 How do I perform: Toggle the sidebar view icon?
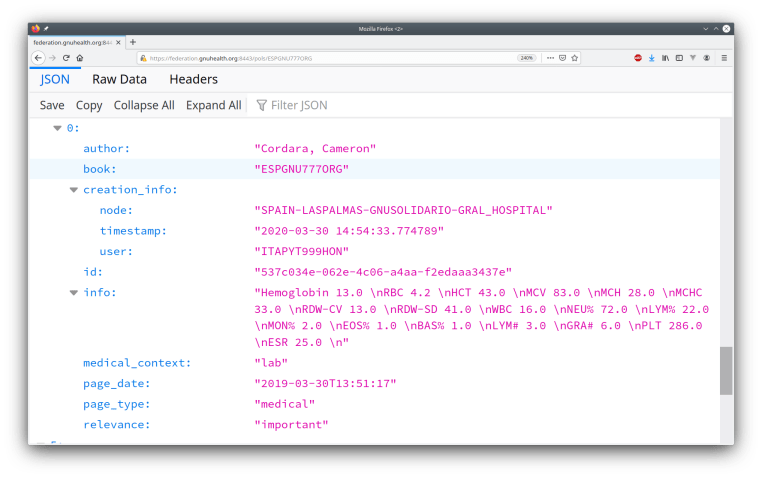(x=679, y=58)
